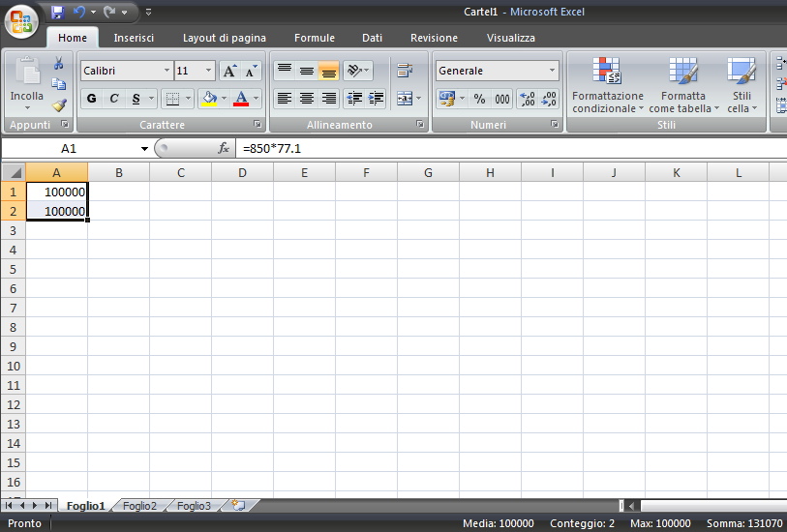Toggle italic with the C button

[x=114, y=99]
